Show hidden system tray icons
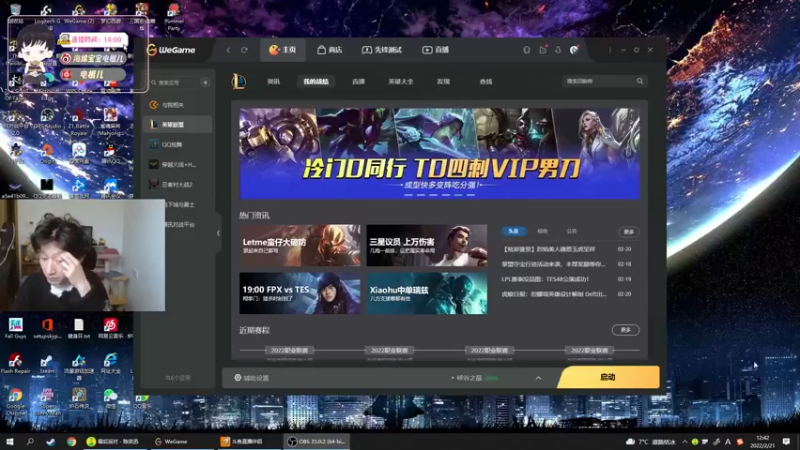 click(x=685, y=442)
